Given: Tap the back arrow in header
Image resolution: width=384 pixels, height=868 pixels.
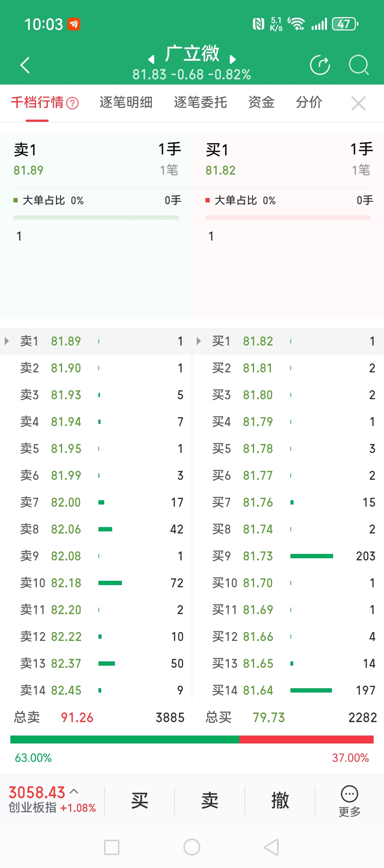Looking at the screenshot, I should (25, 65).
